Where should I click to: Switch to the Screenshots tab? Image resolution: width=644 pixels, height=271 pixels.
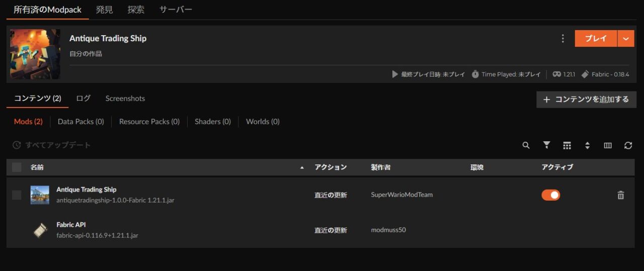pos(125,99)
